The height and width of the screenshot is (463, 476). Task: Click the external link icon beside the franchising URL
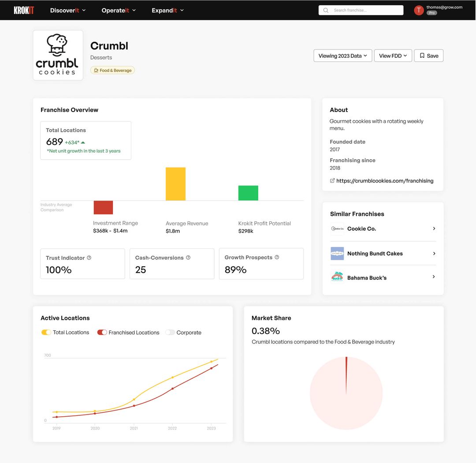tap(332, 181)
